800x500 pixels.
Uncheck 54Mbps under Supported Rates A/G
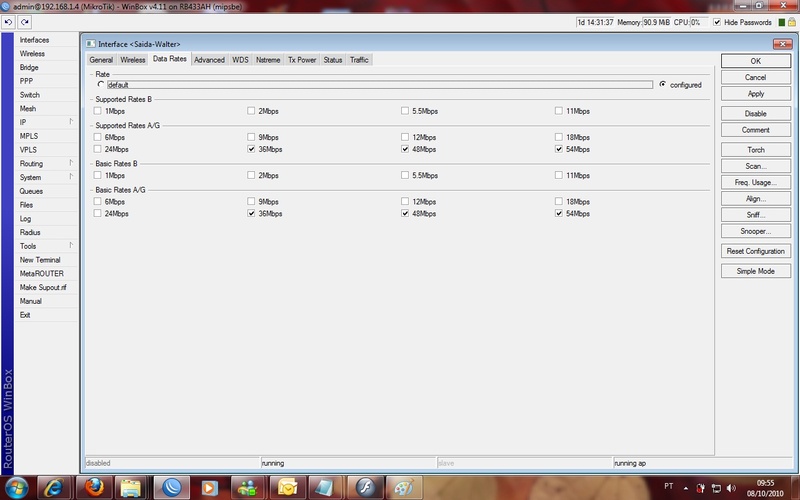click(x=559, y=149)
